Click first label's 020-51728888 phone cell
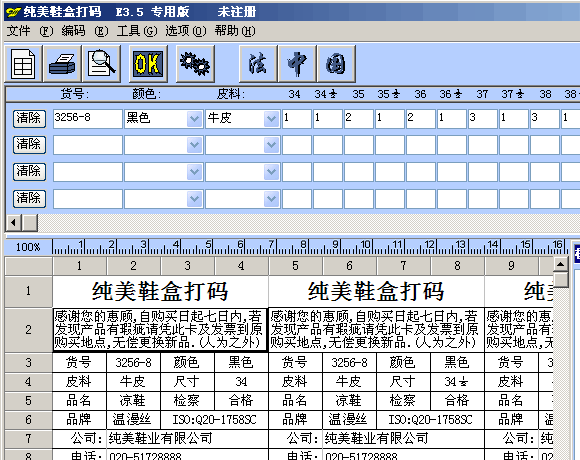 click(187, 455)
